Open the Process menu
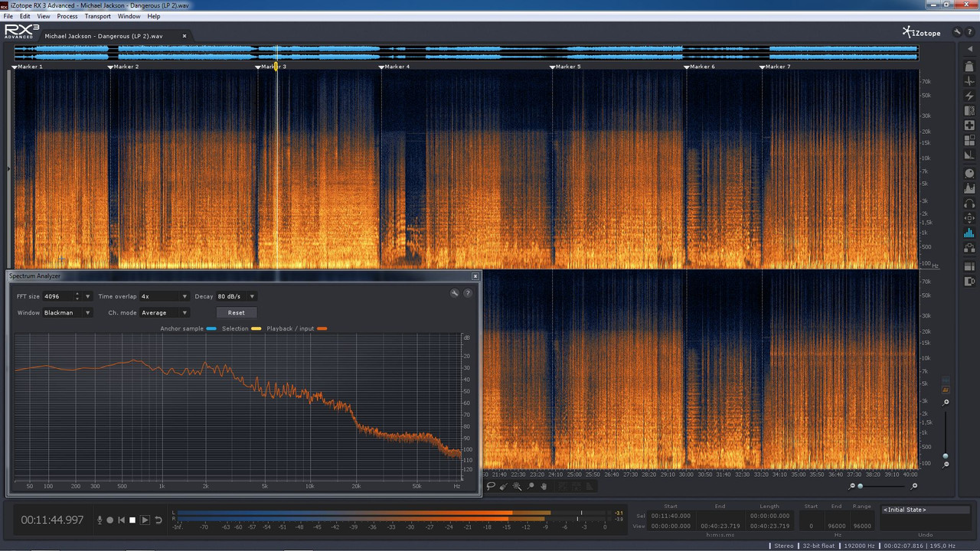 67,16
